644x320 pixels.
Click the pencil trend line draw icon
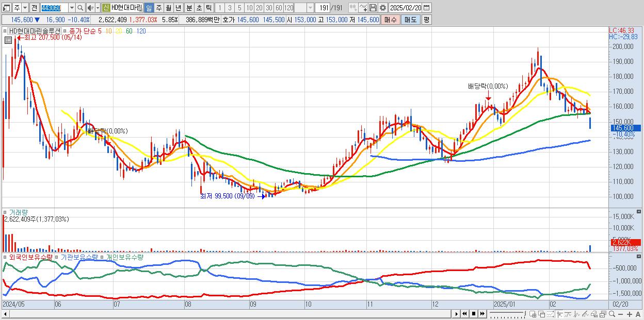(x=585, y=314)
